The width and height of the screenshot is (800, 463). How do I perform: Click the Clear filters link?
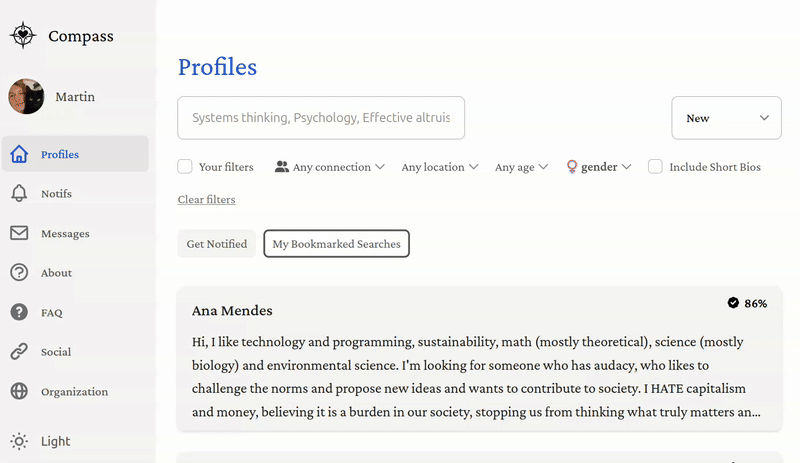click(206, 200)
